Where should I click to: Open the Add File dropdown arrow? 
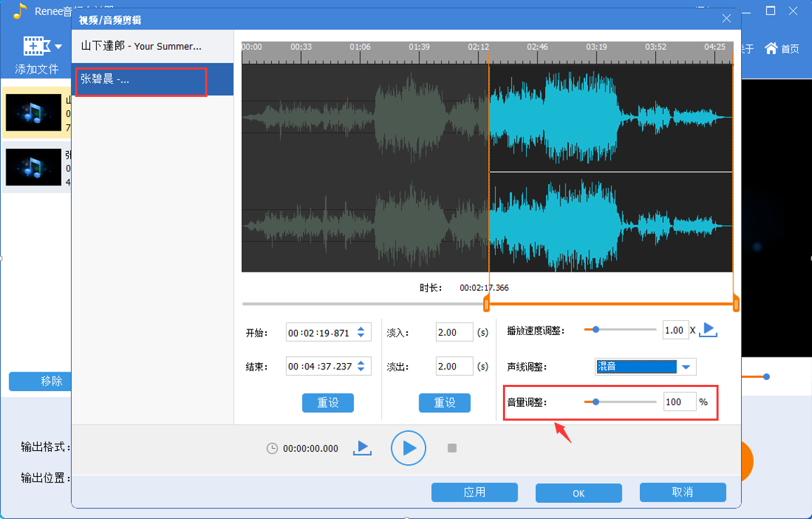pyautogui.click(x=58, y=46)
